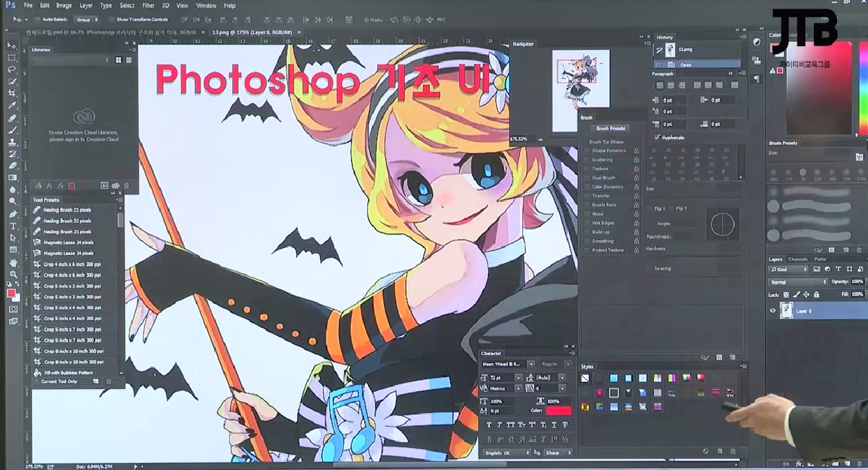The height and width of the screenshot is (470, 868).
Task: Enable Flip Y in Brush panel
Action: 671,208
